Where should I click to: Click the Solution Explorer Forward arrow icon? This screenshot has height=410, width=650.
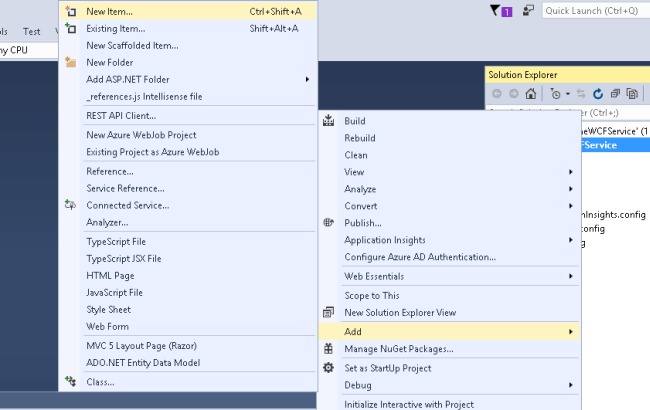pyautogui.click(x=514, y=94)
